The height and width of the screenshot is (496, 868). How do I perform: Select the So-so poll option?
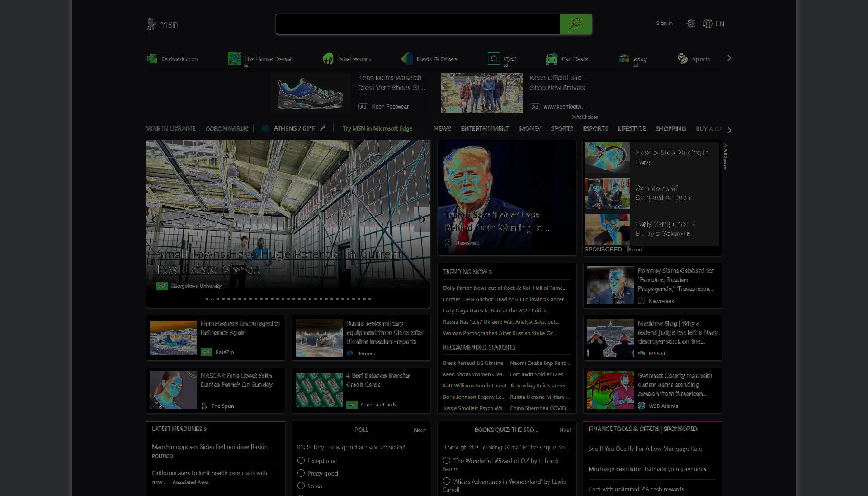tap(301, 486)
